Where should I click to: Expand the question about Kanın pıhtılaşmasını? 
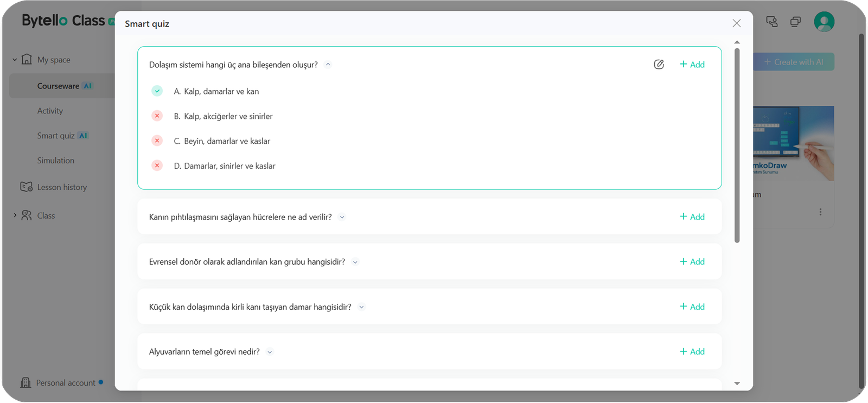pyautogui.click(x=342, y=217)
